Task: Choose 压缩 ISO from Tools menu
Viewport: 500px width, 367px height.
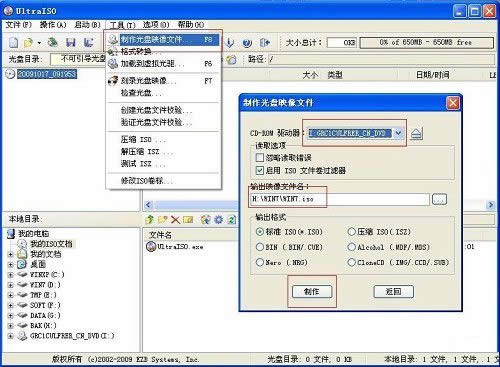Action: point(163,140)
